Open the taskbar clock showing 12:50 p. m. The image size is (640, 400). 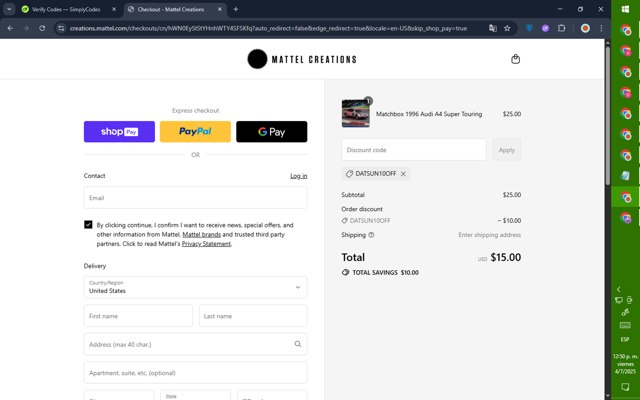(625, 364)
